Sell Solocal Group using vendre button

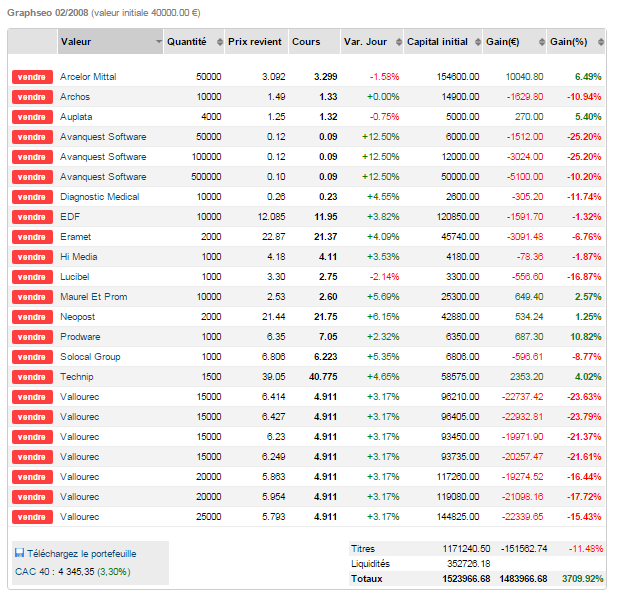click(x=32, y=357)
